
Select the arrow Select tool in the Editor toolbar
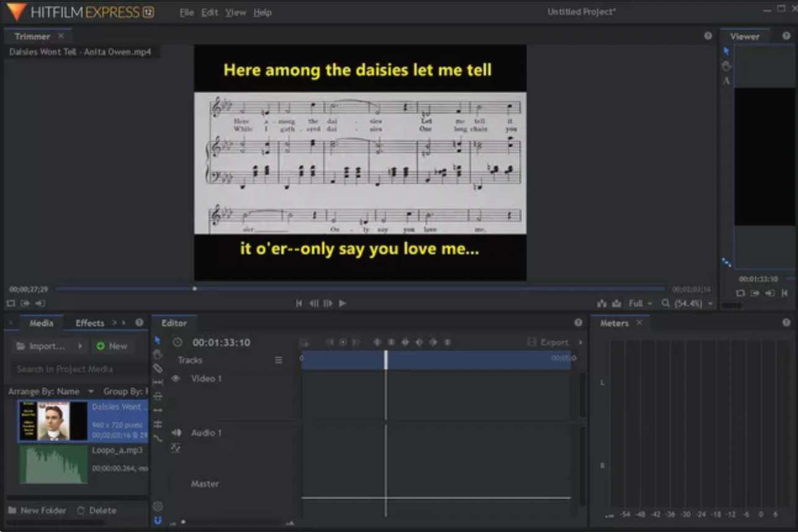click(158, 341)
